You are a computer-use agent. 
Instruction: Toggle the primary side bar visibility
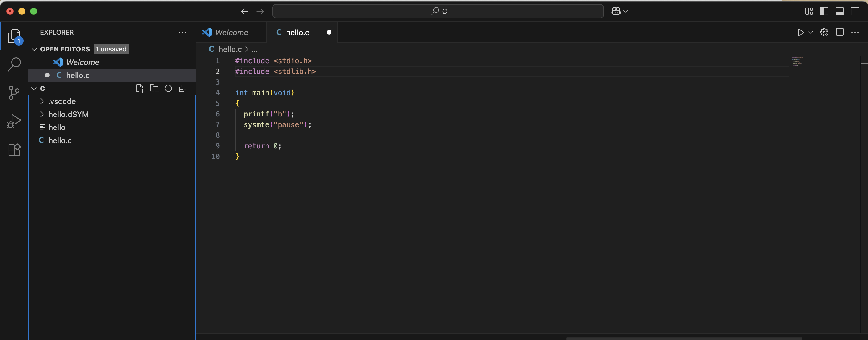click(824, 12)
